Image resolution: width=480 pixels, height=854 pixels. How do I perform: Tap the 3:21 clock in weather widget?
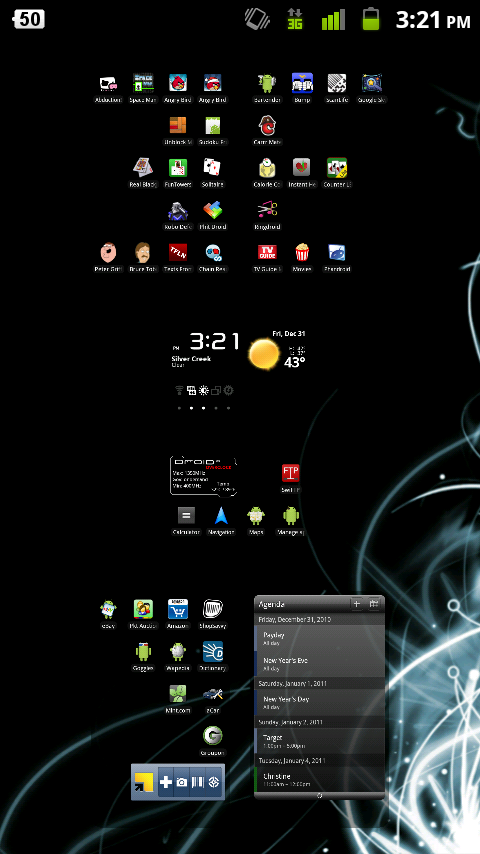[x=215, y=342]
